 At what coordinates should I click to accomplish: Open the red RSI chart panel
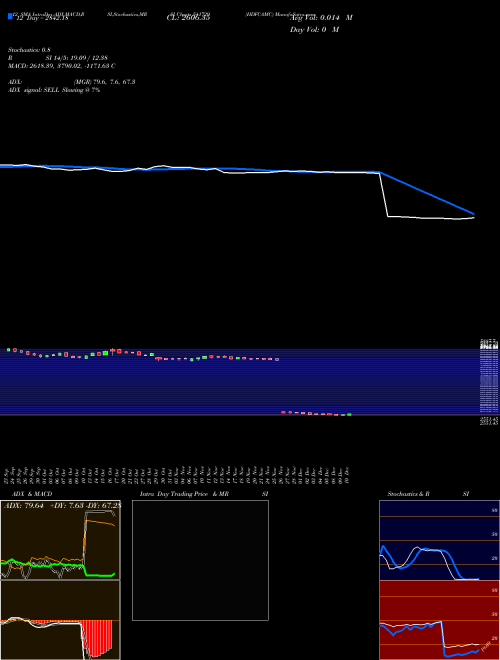click(439, 620)
